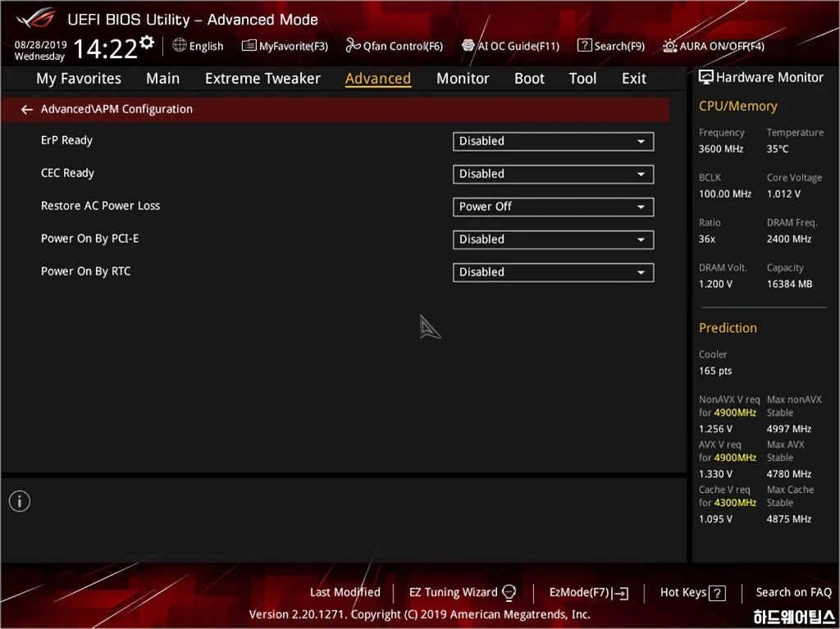
Task: Switch to the Tool tab
Action: [x=582, y=79]
